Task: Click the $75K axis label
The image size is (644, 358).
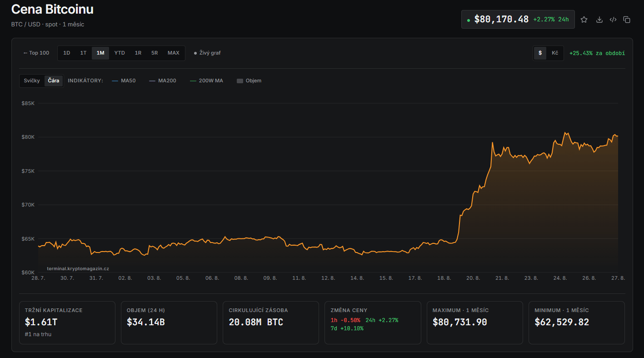Action: pyautogui.click(x=28, y=171)
